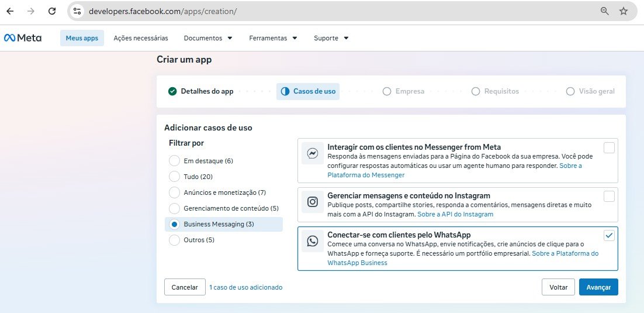Viewport: 644px width, 313px height.
Task: Bookmark this page with the star icon
Action: coord(624,11)
